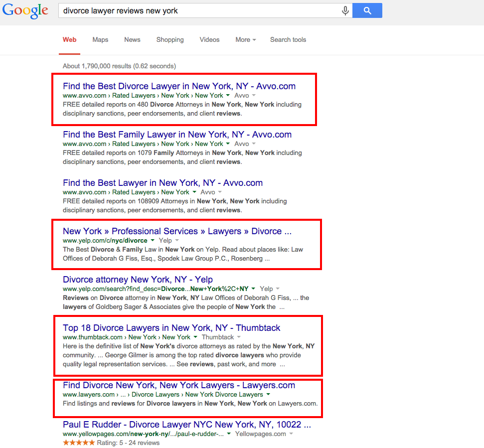Open the Shopping tab
The height and width of the screenshot is (448, 484).
coord(170,39)
